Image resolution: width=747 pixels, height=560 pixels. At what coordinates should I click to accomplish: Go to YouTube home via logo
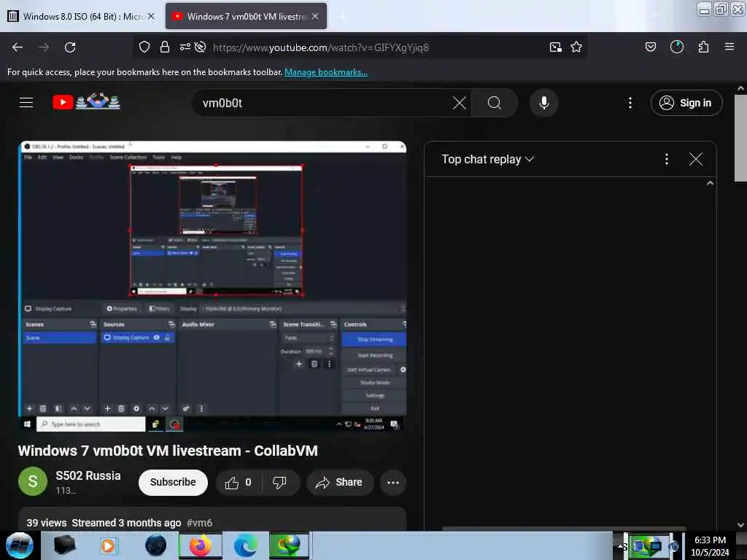86,101
